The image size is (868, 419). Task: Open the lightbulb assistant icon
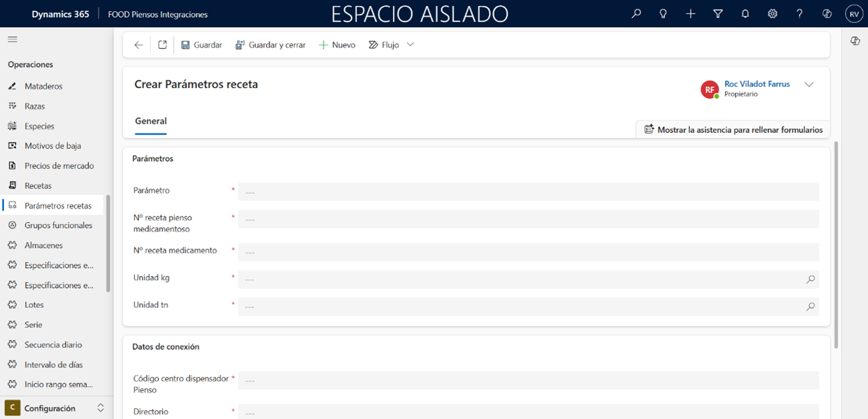coord(663,13)
